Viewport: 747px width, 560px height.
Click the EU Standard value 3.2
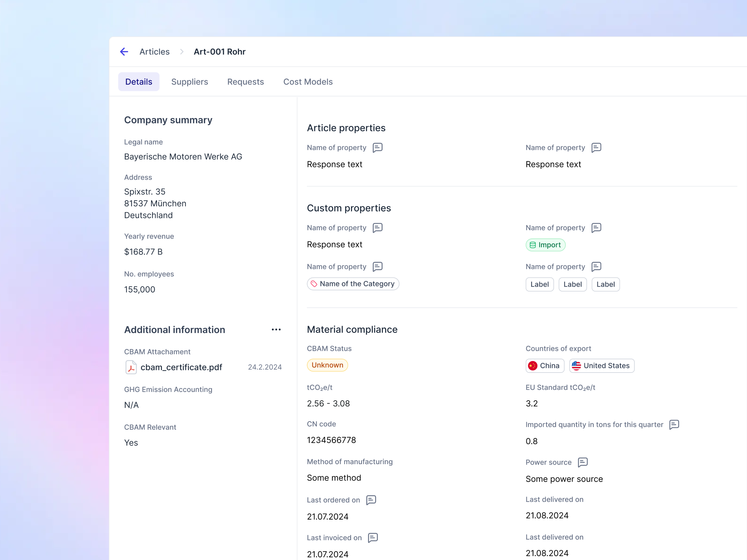point(532,404)
